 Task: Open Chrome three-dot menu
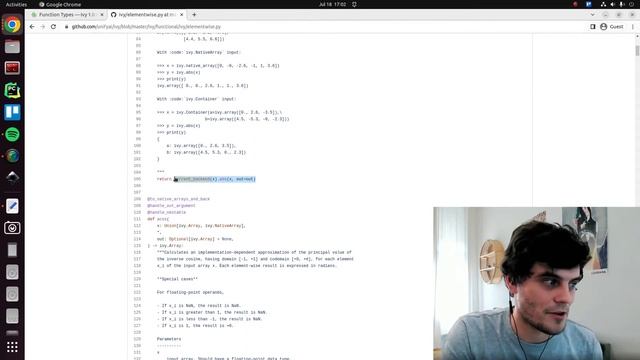[x=633, y=27]
